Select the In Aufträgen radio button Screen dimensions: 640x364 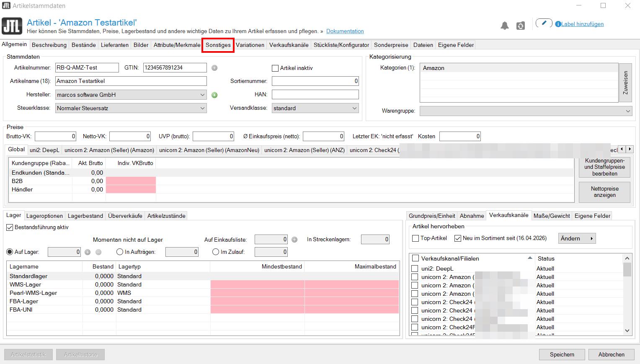[120, 252]
